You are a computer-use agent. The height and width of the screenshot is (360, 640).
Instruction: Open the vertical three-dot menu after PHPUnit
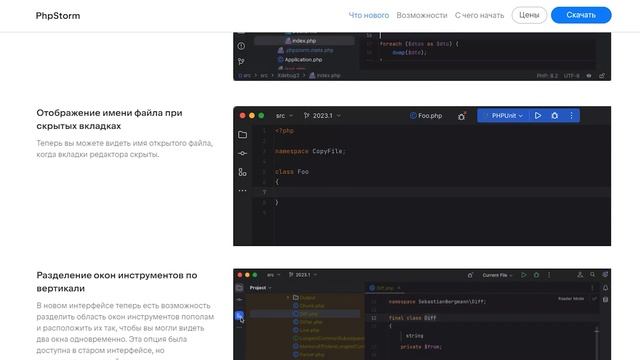point(571,116)
